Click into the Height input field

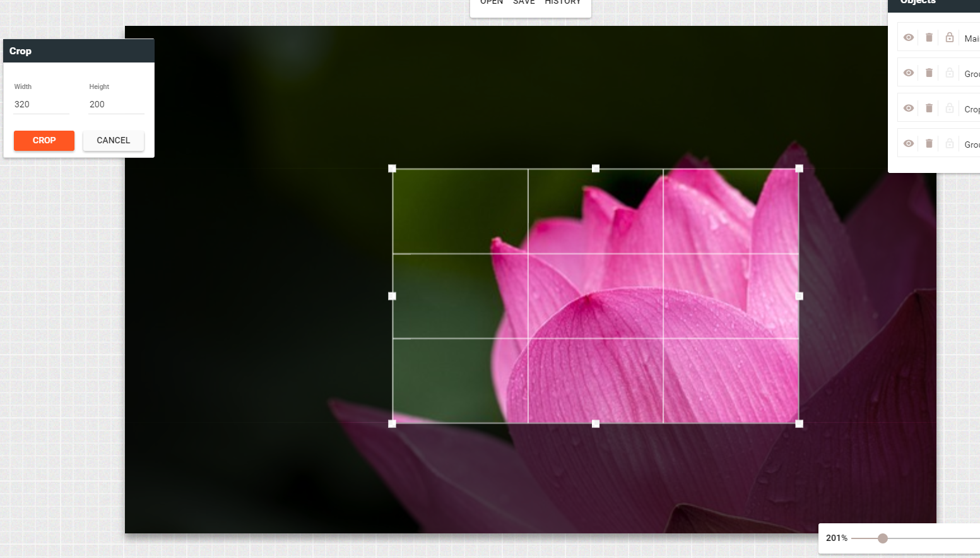click(116, 105)
